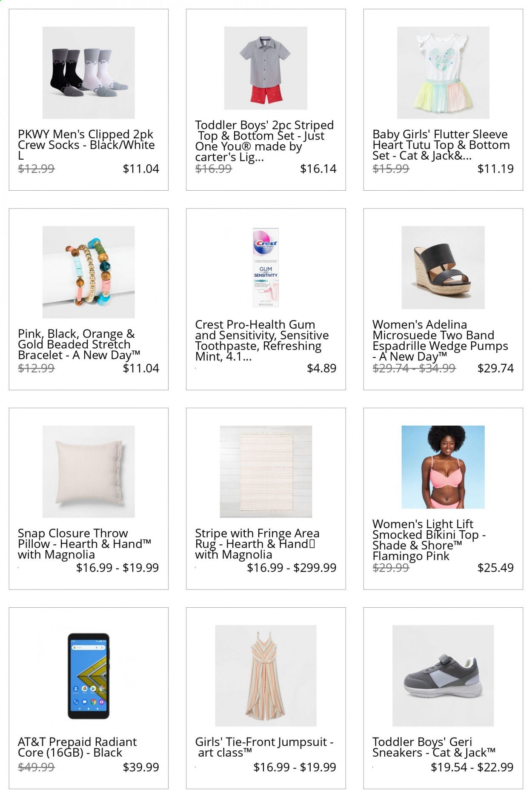
Task: Open the AT&T Radiant Core phone image
Action: pos(89,676)
